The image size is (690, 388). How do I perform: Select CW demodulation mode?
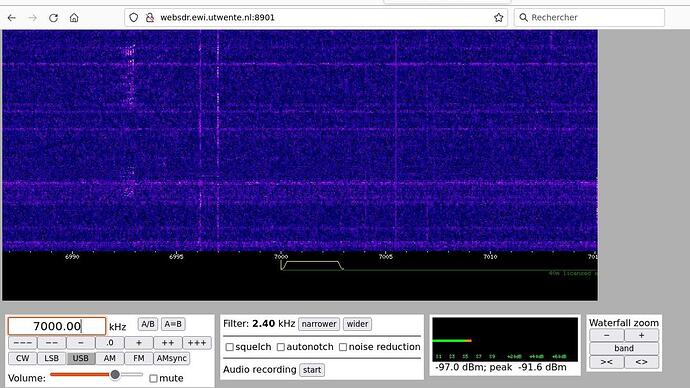coord(22,358)
